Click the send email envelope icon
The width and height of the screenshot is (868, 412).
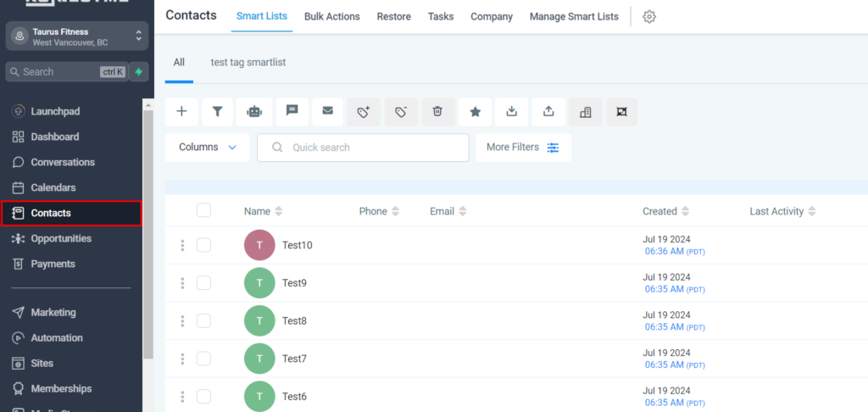(327, 111)
